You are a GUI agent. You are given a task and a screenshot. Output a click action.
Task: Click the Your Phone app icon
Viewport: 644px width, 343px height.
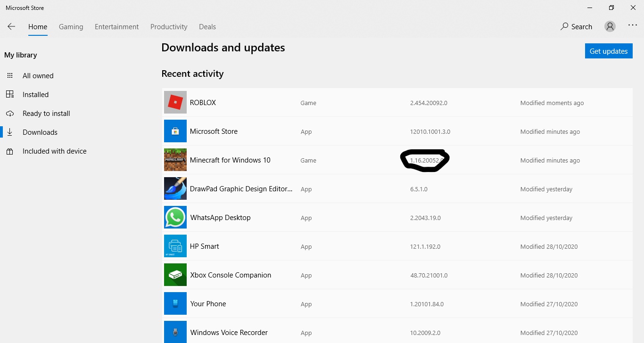175,303
